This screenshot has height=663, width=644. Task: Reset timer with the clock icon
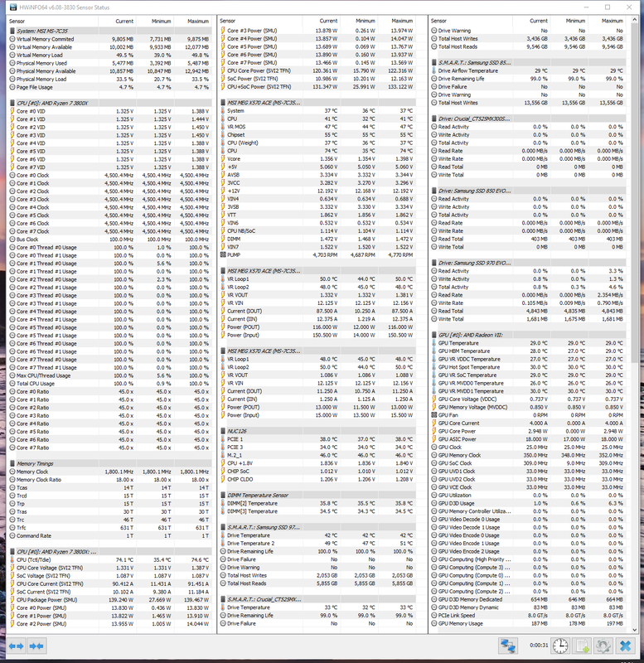560,646
